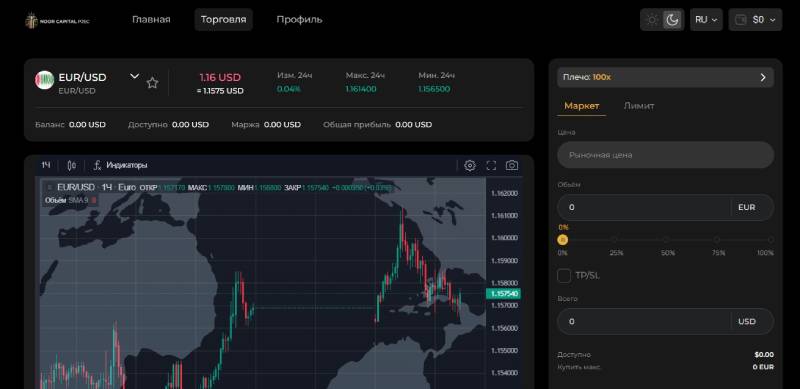Take a chart snapshot with camera icon
Image resolution: width=800 pixels, height=389 pixels.
tap(512, 165)
